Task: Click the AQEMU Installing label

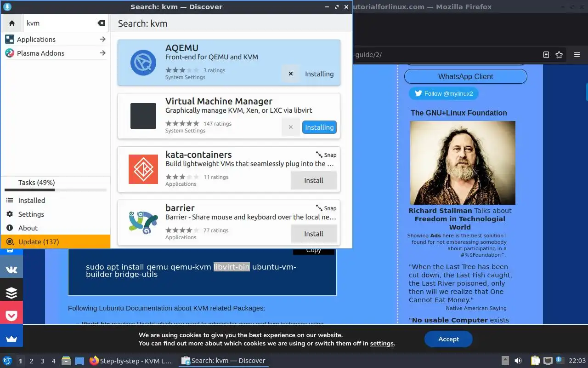Action: [319, 74]
